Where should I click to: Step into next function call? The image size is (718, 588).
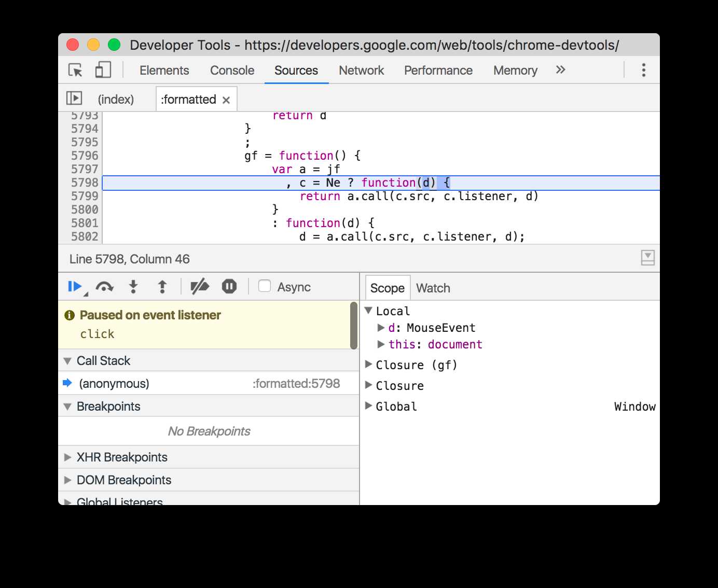pos(133,287)
